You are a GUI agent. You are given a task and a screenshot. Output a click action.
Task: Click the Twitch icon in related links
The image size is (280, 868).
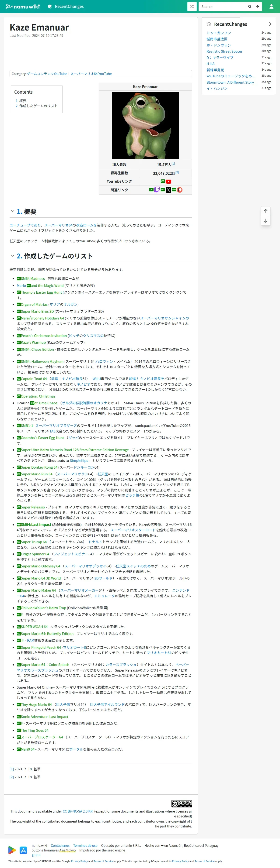157,190
